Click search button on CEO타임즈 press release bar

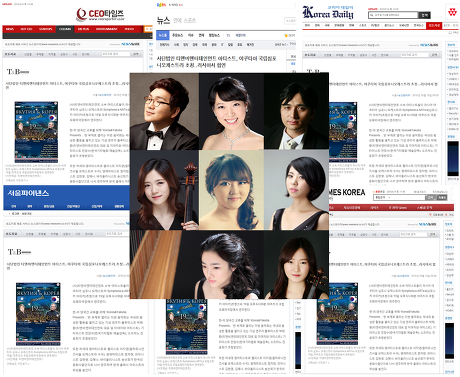pos(136,54)
